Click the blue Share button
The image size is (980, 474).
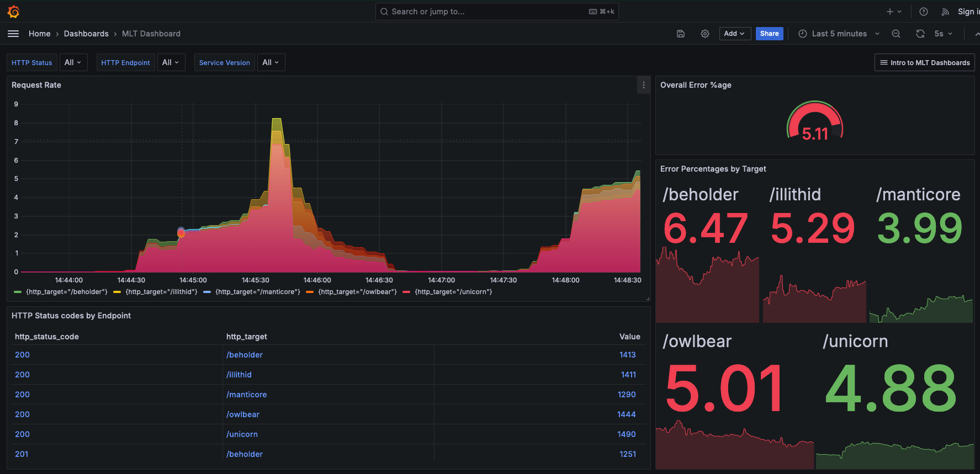click(769, 34)
